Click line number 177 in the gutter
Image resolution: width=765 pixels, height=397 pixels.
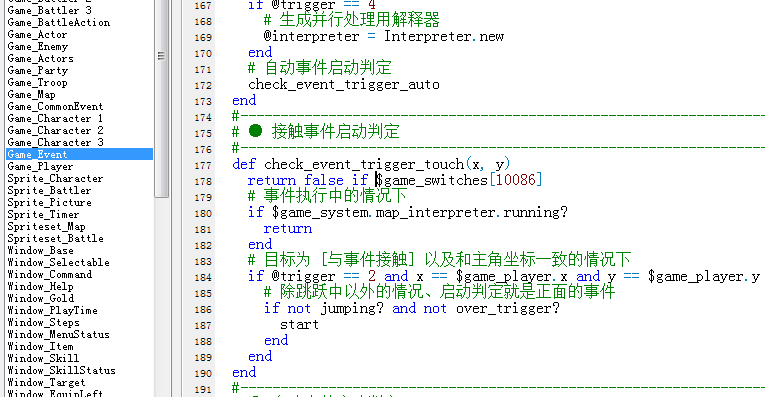(203, 165)
